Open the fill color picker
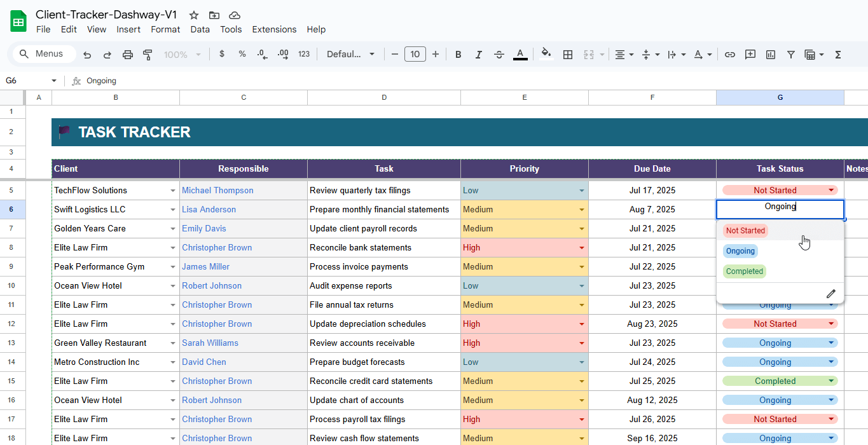 click(x=546, y=55)
